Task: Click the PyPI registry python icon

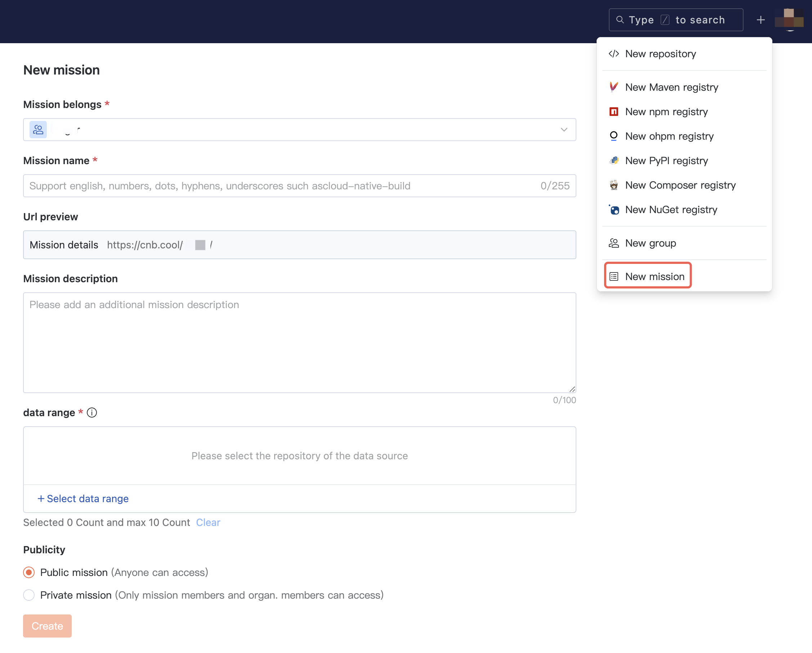Action: pos(614,161)
